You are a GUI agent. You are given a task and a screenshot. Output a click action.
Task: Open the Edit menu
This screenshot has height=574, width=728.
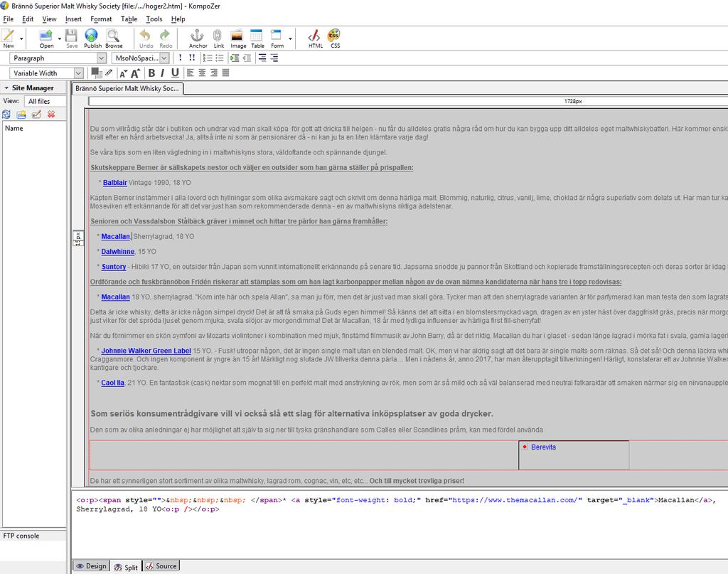pos(28,19)
